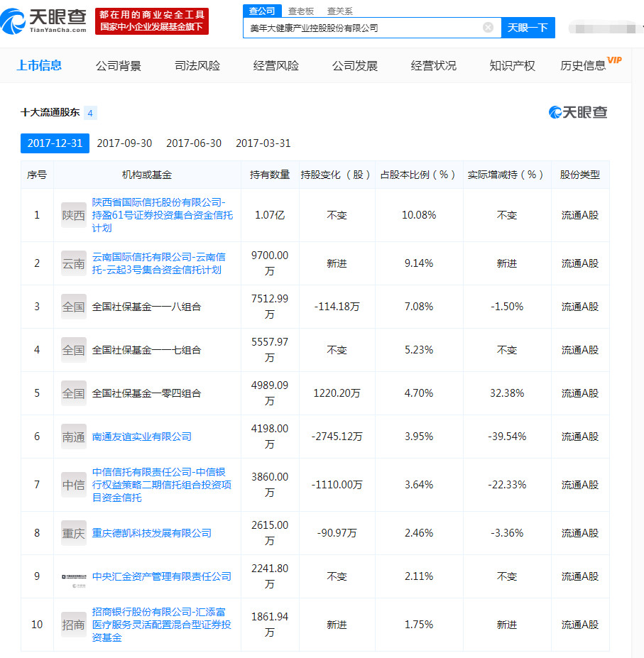This screenshot has width=644, height=658.
Task: Click the 1.07亿 holding quantity cell
Action: click(x=270, y=215)
